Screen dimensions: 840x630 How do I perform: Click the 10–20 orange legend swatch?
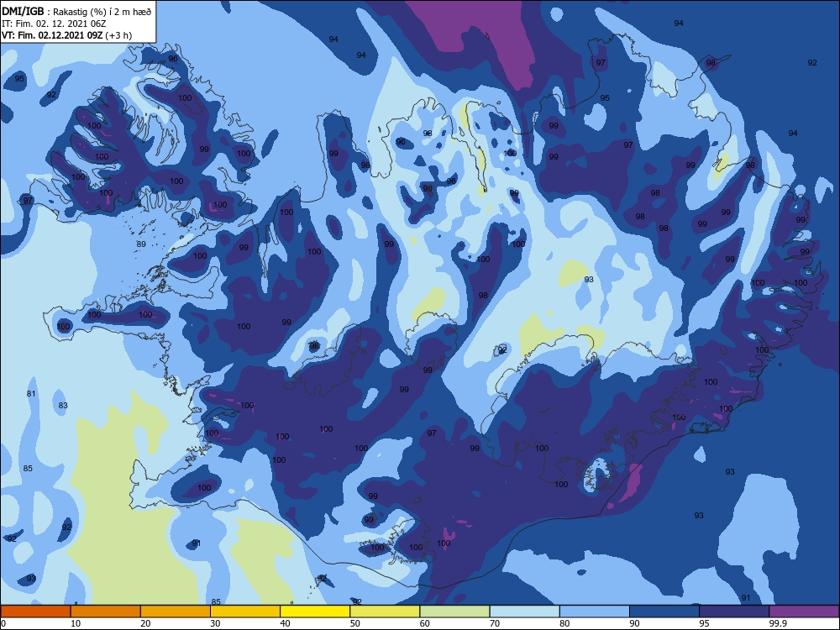pos(106,612)
